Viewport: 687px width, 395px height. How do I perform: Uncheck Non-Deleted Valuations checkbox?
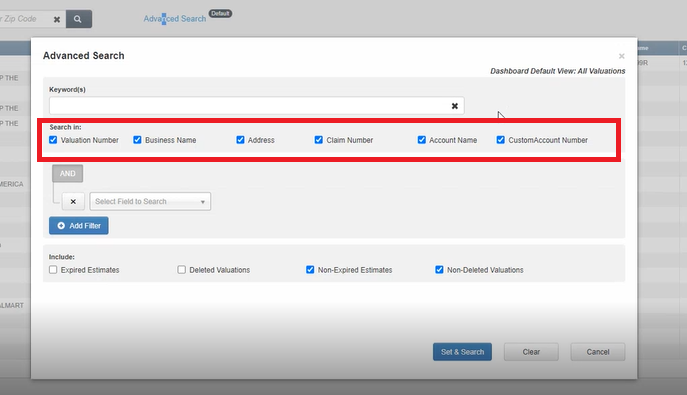439,270
